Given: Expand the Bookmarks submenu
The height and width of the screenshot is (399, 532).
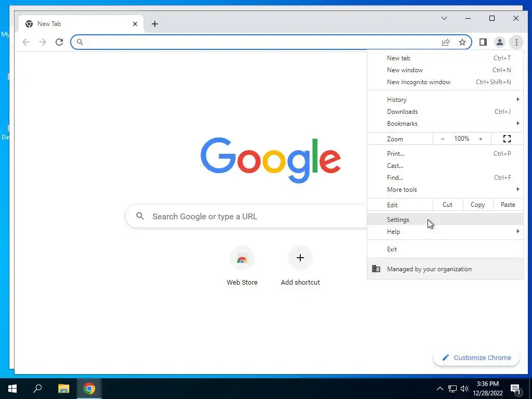Looking at the screenshot, I should (445, 124).
